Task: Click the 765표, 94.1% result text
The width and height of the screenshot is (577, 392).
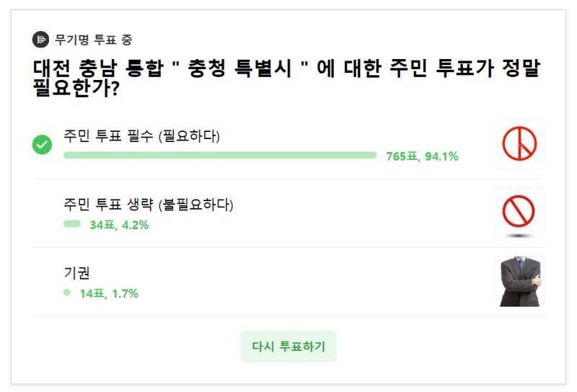Action: [422, 156]
